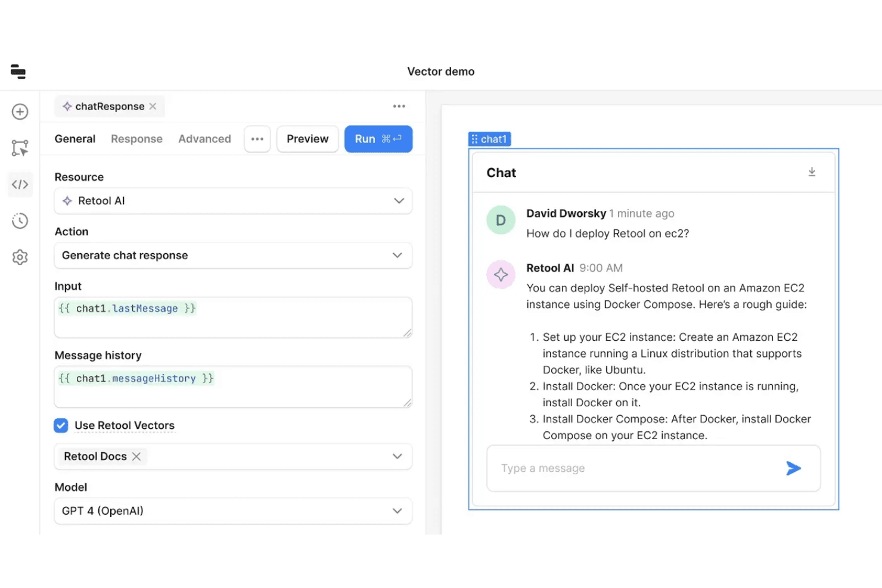
Task: Open the settings gear icon
Action: 20,257
